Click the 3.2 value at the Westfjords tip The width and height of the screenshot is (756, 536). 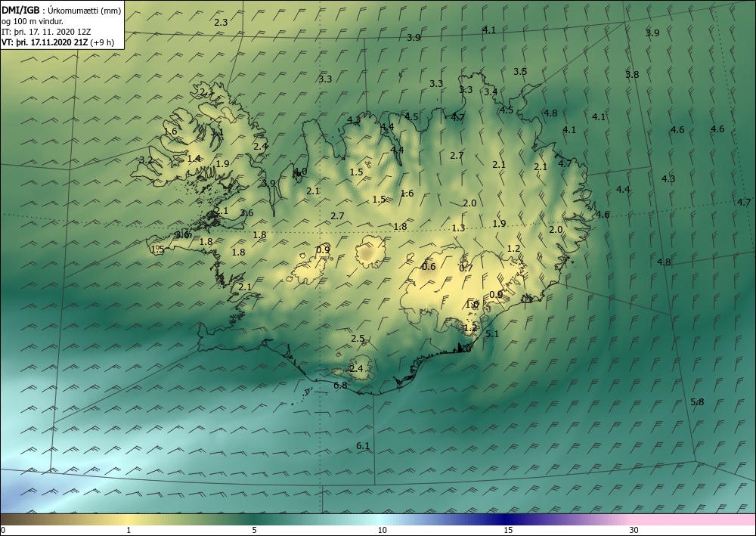[146, 160]
